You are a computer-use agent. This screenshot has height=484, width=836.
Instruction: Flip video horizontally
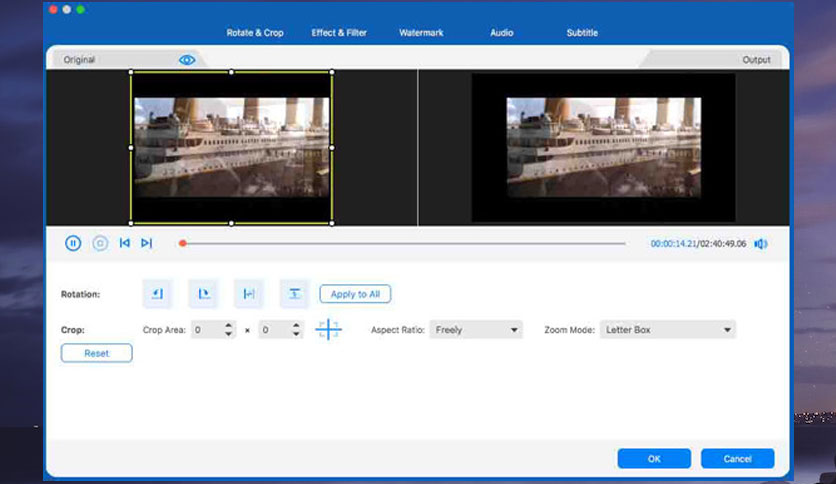point(249,294)
